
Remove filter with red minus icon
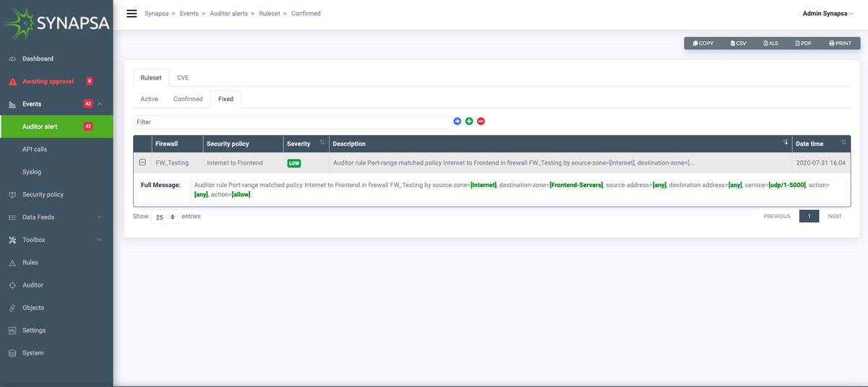(481, 121)
